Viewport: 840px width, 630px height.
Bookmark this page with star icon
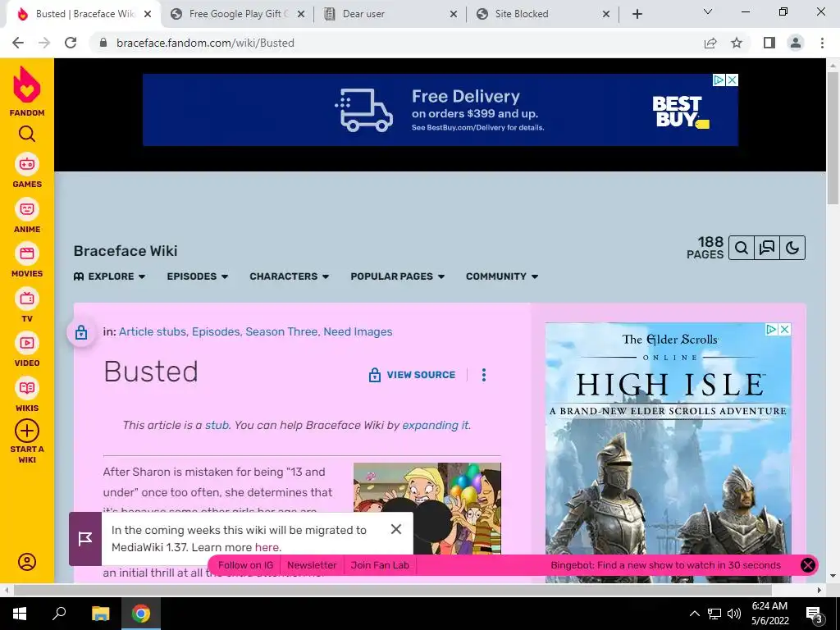pyautogui.click(x=737, y=43)
